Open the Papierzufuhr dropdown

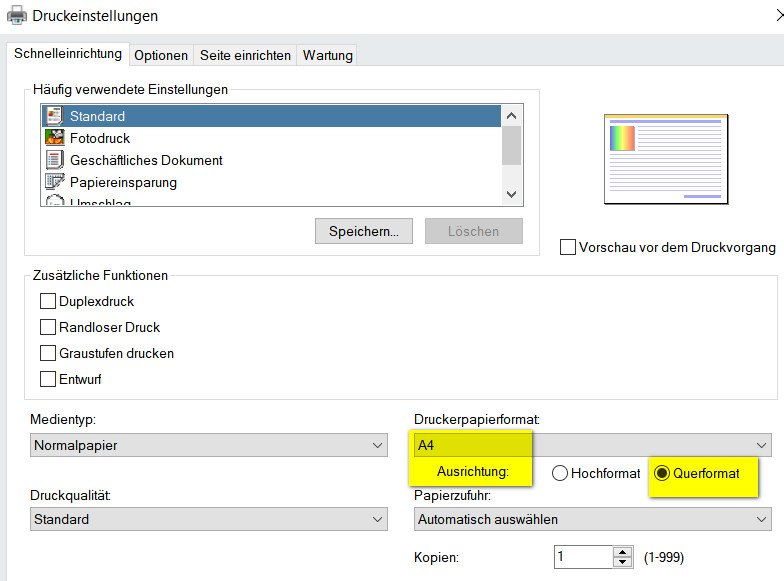[x=592, y=519]
